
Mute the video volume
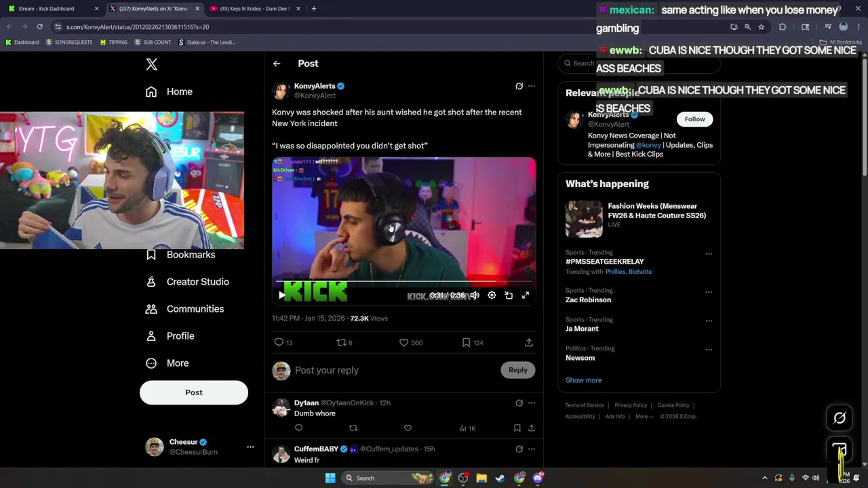coord(475,296)
